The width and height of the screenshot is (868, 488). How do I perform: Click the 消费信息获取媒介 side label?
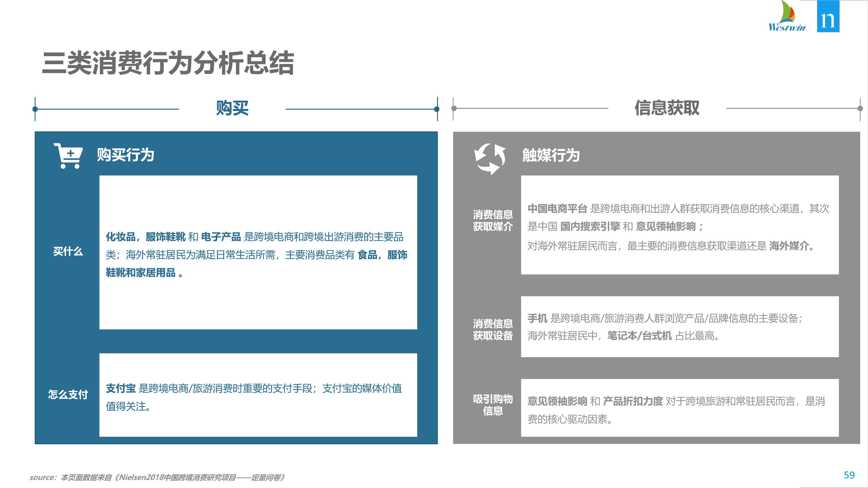(493, 220)
